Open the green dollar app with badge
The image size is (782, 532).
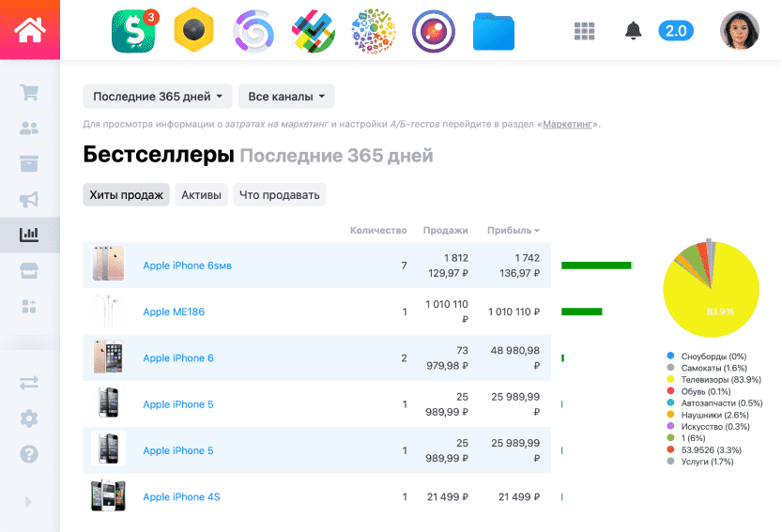click(133, 31)
